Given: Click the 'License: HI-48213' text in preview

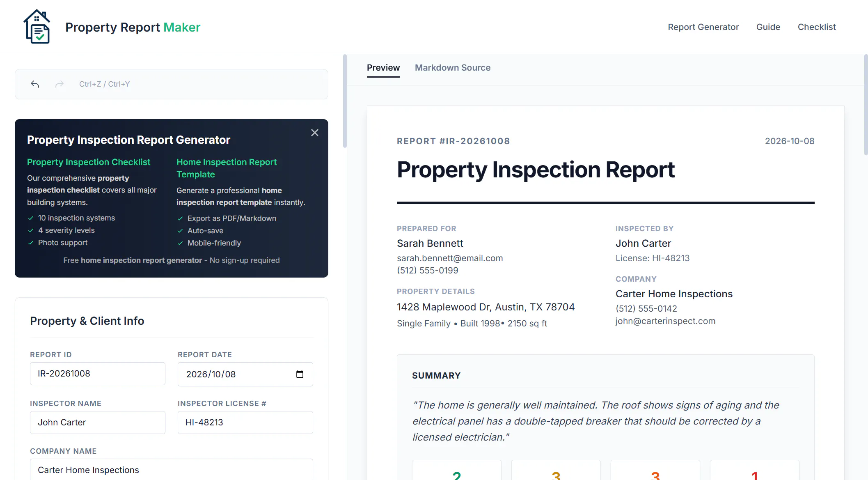Looking at the screenshot, I should pyautogui.click(x=653, y=258).
